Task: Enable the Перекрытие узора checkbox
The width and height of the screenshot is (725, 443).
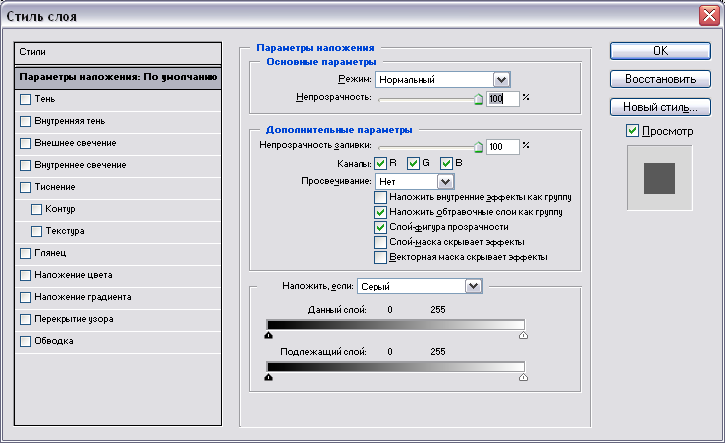Action: (25, 320)
